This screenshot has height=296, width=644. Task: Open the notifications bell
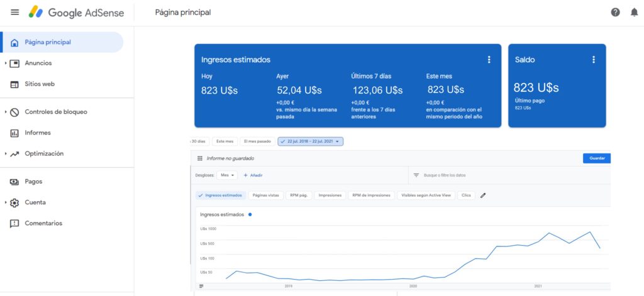point(634,13)
